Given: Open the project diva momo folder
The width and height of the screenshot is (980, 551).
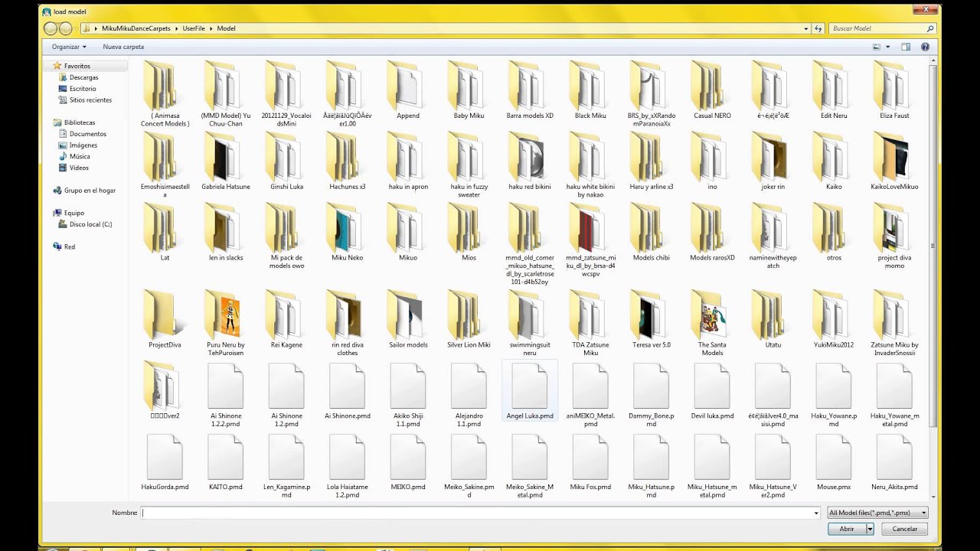Looking at the screenshot, I should tap(894, 236).
